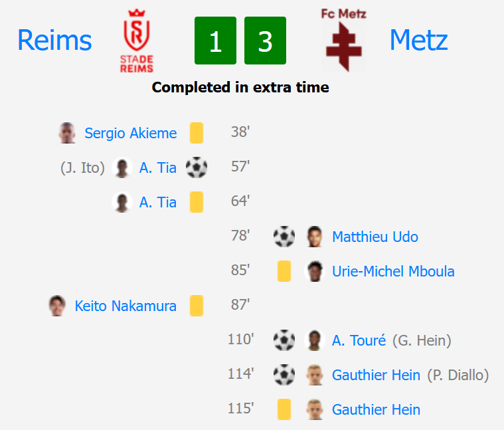This screenshot has height=430, width=504.
Task: Open Keito Nakamura's player link
Action: click(126, 306)
